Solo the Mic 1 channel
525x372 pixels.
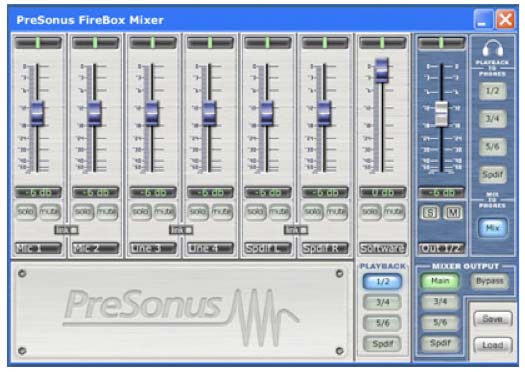point(26,212)
